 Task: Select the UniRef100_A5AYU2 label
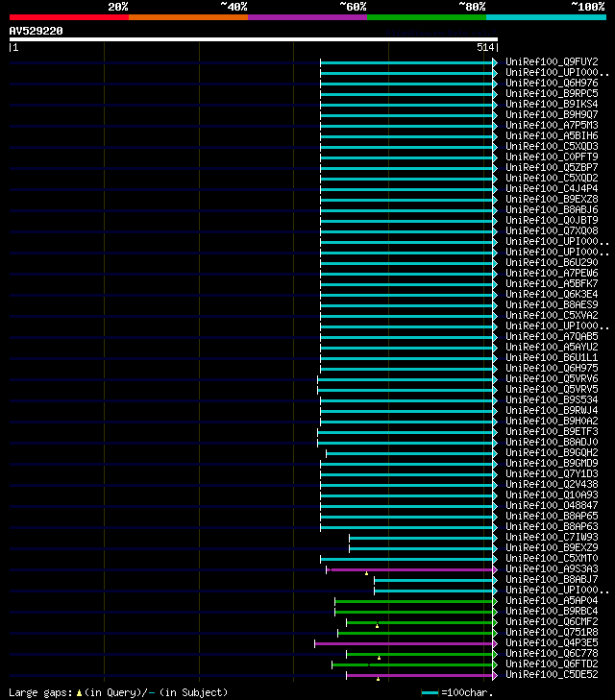point(552,347)
